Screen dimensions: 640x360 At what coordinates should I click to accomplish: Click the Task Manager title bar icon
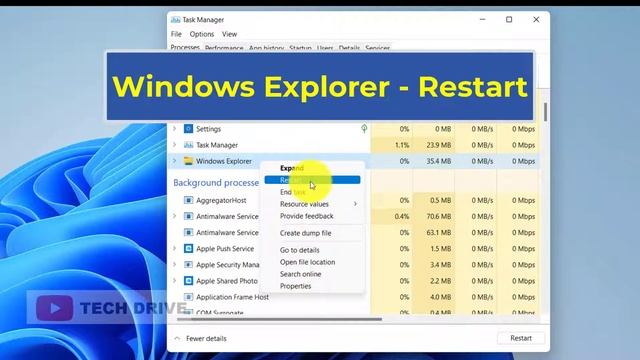click(176, 20)
